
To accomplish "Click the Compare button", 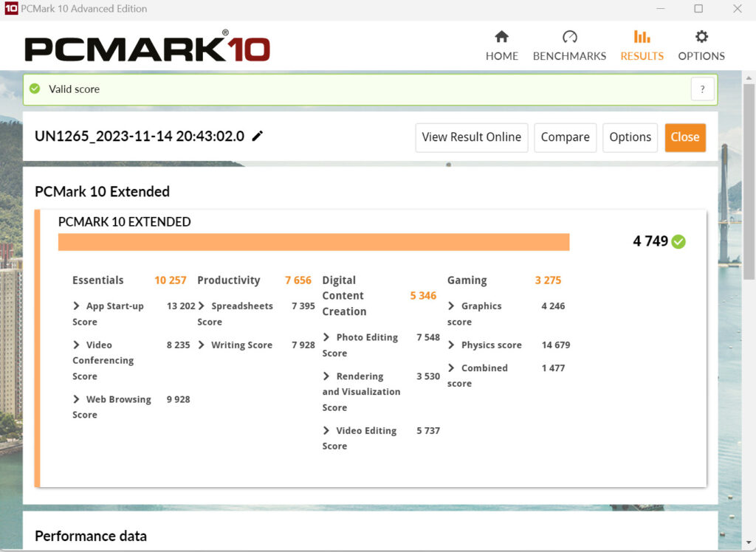I will [565, 137].
